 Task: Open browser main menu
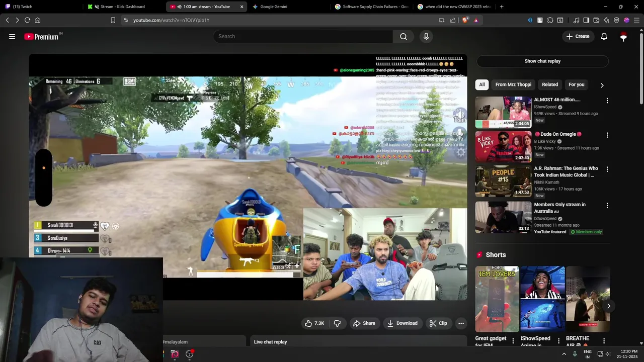click(636, 20)
